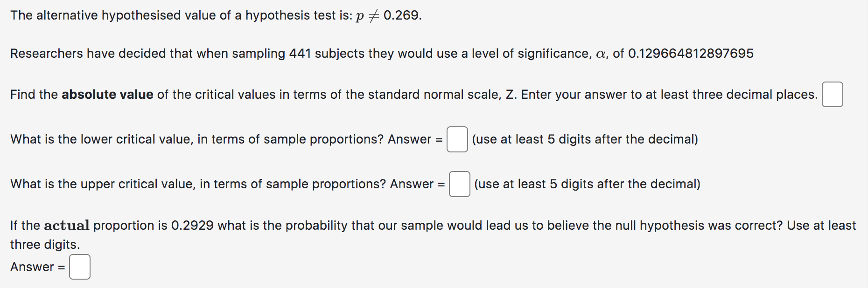Click the probability Answer input box
The height and width of the screenshot is (288, 868).
click(80, 267)
